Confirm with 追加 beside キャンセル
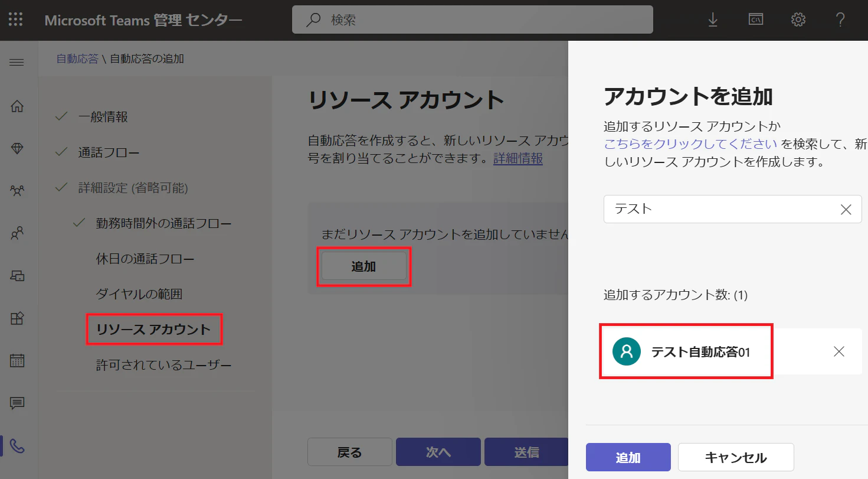This screenshot has height=479, width=868. click(628, 457)
